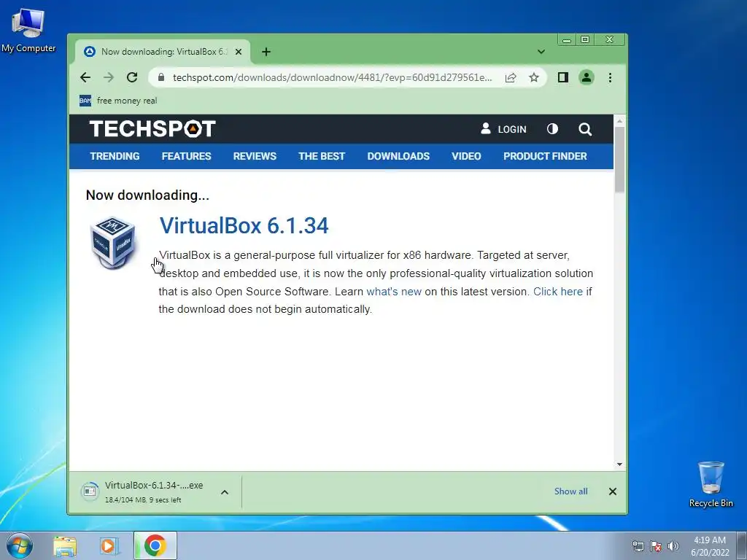Click the Action Center flag tray icon
The image size is (747, 560).
(656, 546)
